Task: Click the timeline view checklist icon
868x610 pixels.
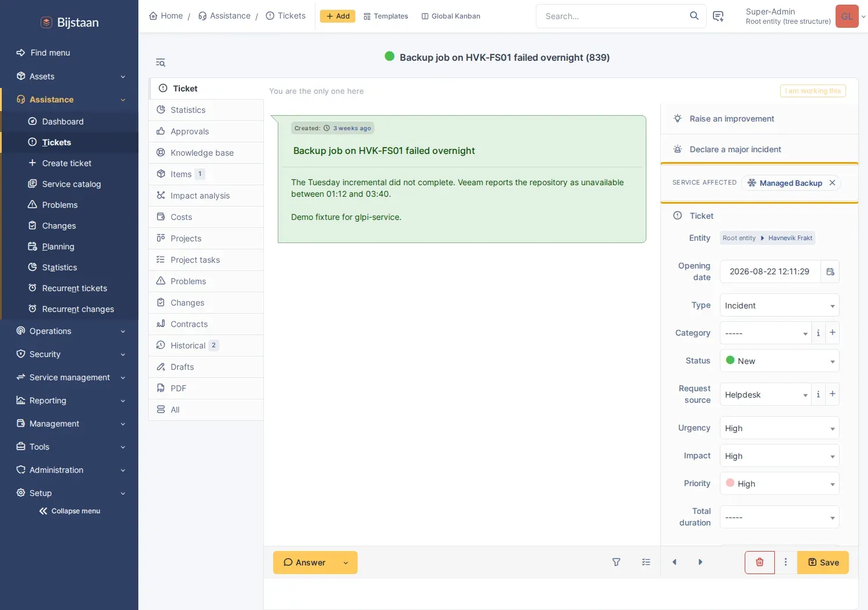Action: coord(646,562)
